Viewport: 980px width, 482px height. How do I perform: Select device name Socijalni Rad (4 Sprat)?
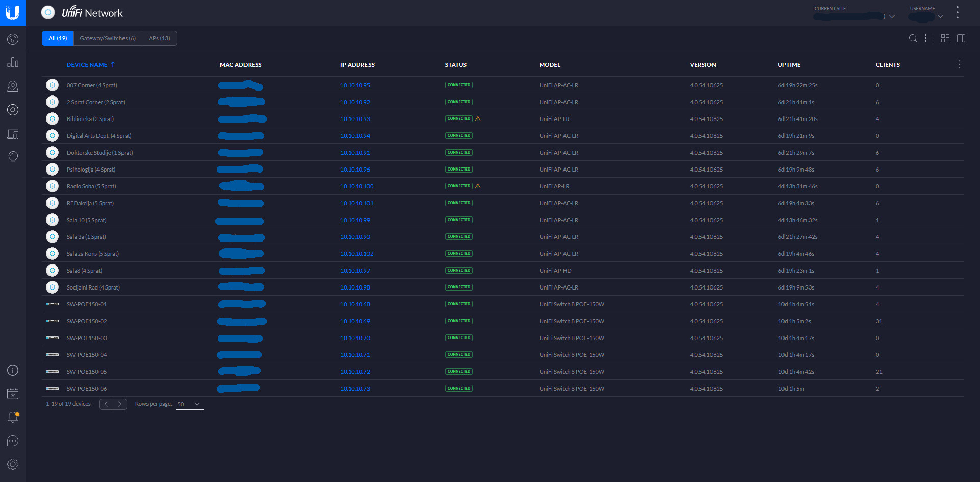tap(93, 287)
